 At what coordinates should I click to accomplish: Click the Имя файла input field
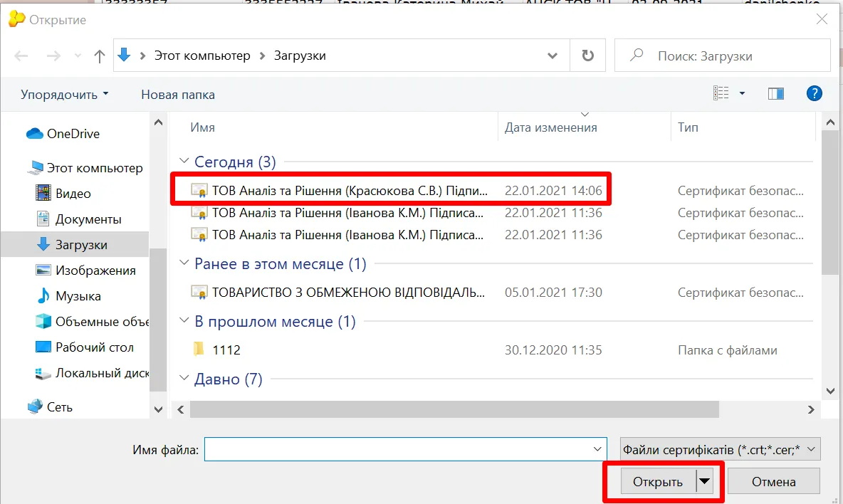(x=397, y=449)
